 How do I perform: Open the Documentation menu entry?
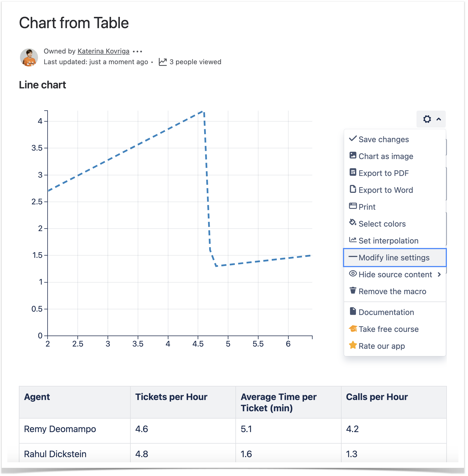[386, 312]
